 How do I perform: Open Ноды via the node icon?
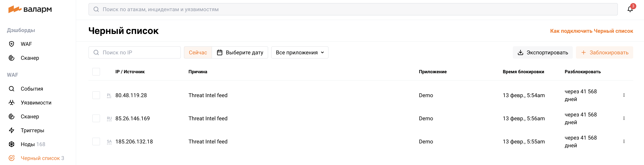pyautogui.click(x=11, y=144)
